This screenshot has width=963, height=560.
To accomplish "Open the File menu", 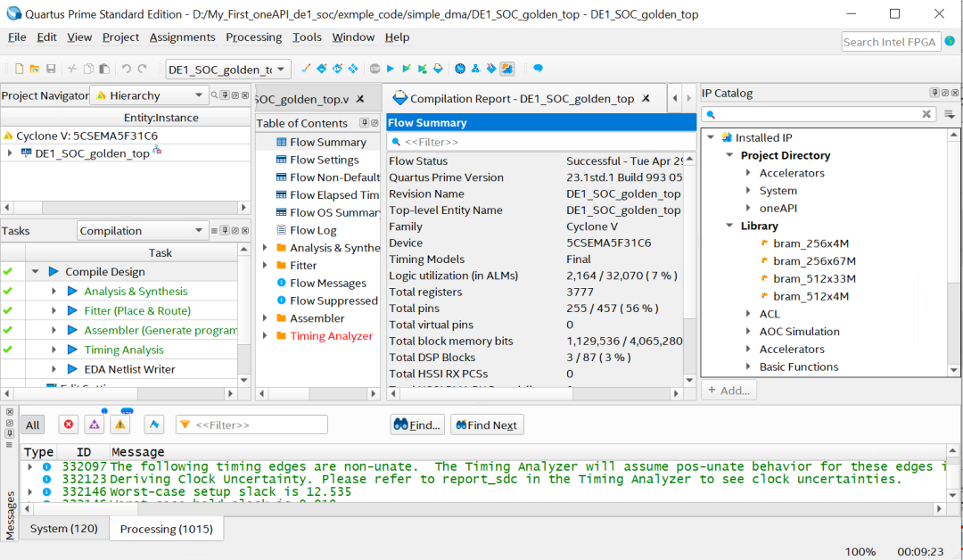I will pos(17,37).
